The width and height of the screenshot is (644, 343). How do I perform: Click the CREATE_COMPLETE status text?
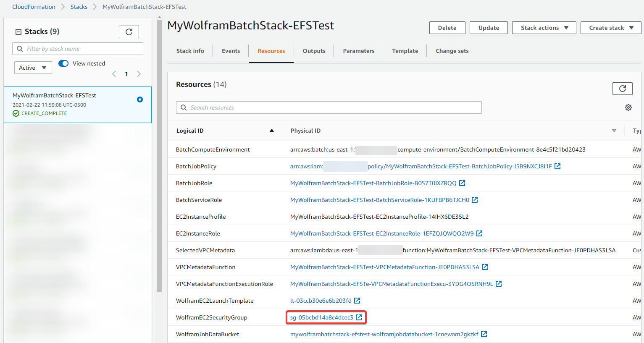pyautogui.click(x=44, y=113)
